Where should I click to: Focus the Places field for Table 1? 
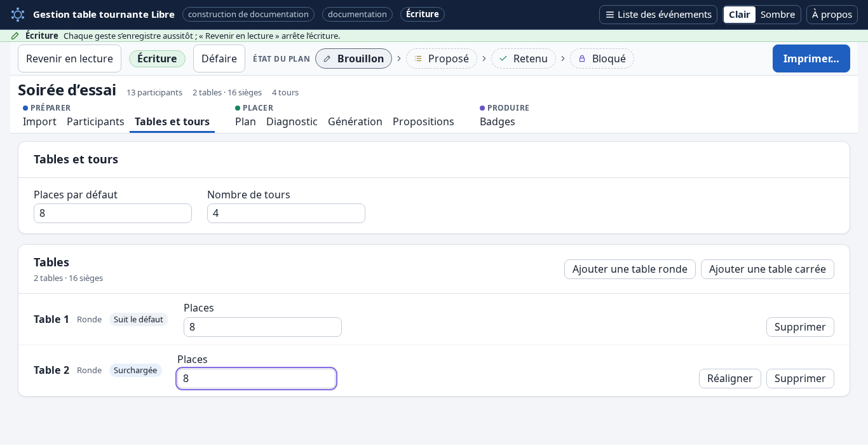(x=262, y=327)
